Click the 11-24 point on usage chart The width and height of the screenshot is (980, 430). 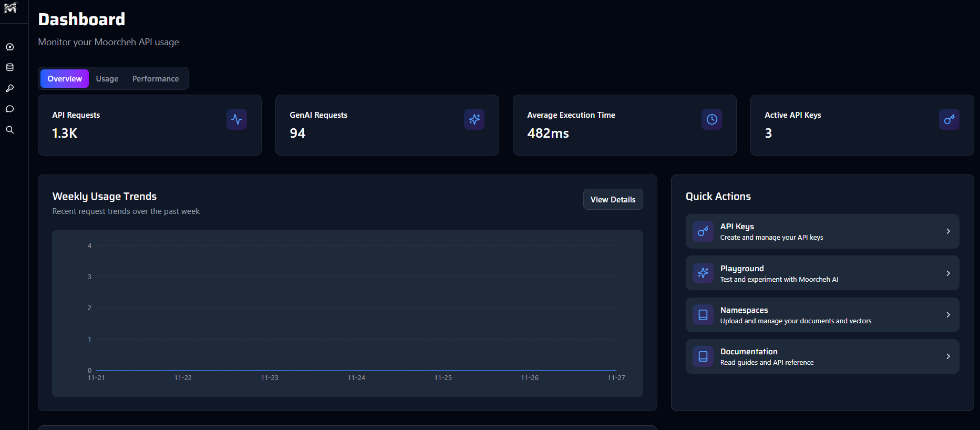point(356,370)
